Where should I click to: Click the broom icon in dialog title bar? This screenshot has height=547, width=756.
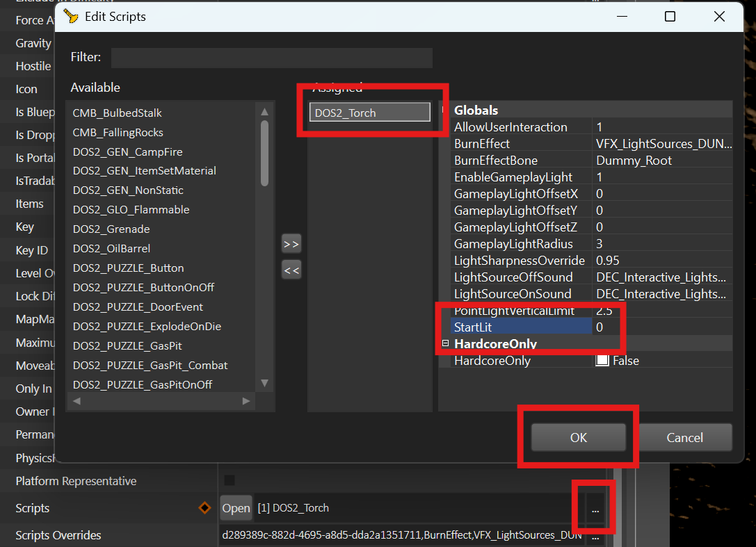(71, 16)
